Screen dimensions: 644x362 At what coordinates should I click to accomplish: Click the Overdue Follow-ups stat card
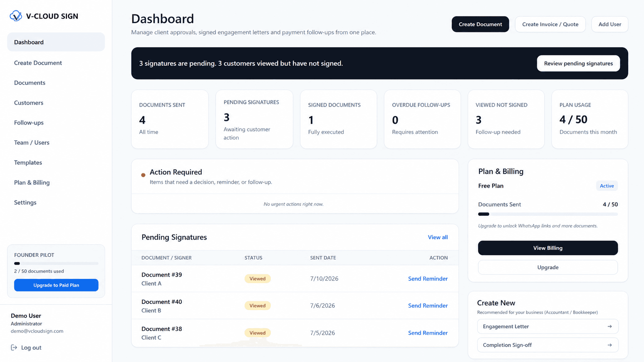[422, 119]
